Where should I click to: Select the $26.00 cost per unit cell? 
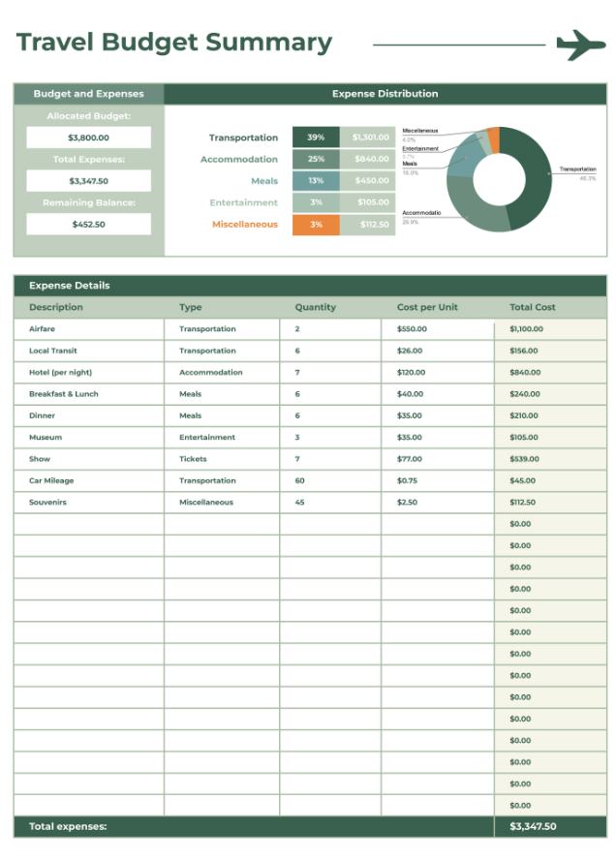click(438, 351)
